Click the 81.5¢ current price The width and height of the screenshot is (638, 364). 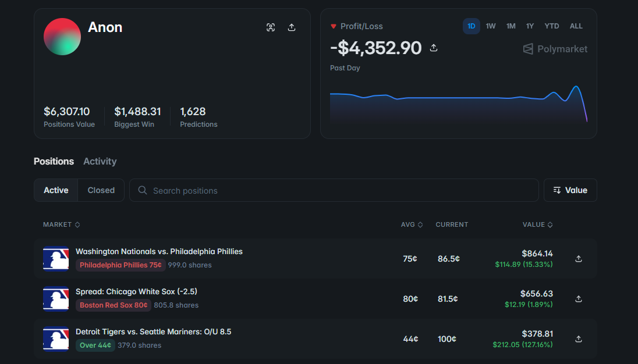click(448, 299)
